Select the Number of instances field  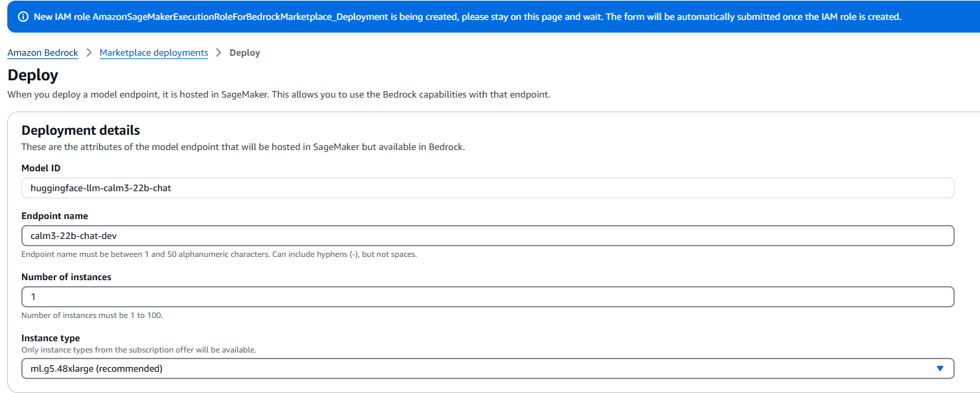[x=487, y=297]
